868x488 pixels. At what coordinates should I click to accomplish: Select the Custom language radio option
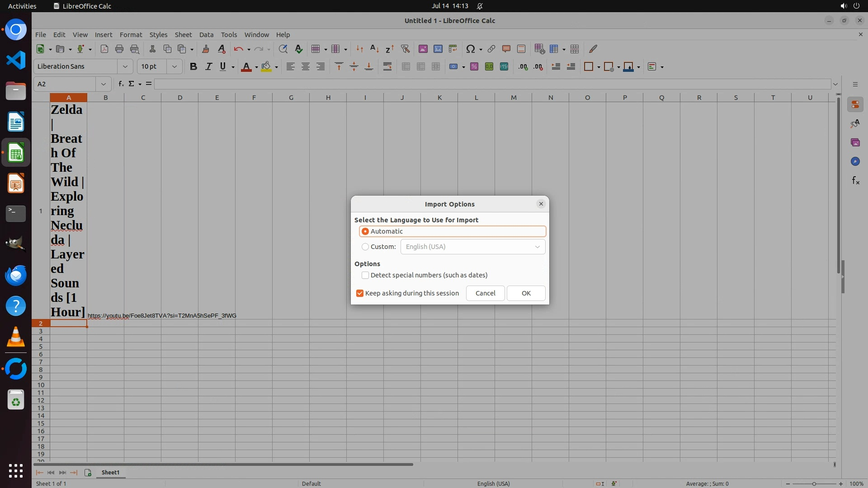[365, 247]
